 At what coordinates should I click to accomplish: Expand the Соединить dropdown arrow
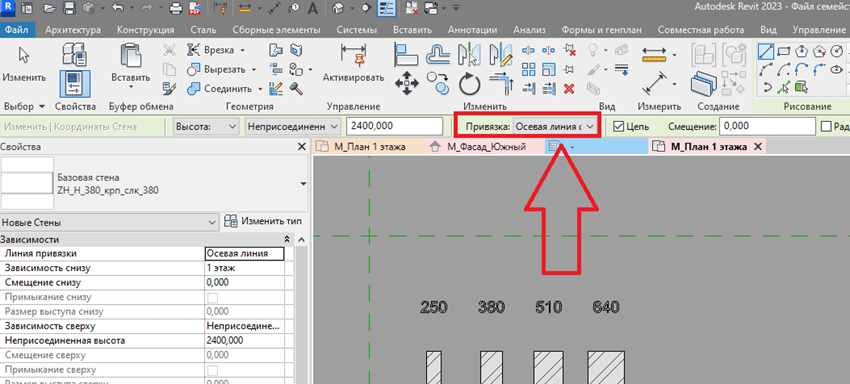click(x=260, y=89)
